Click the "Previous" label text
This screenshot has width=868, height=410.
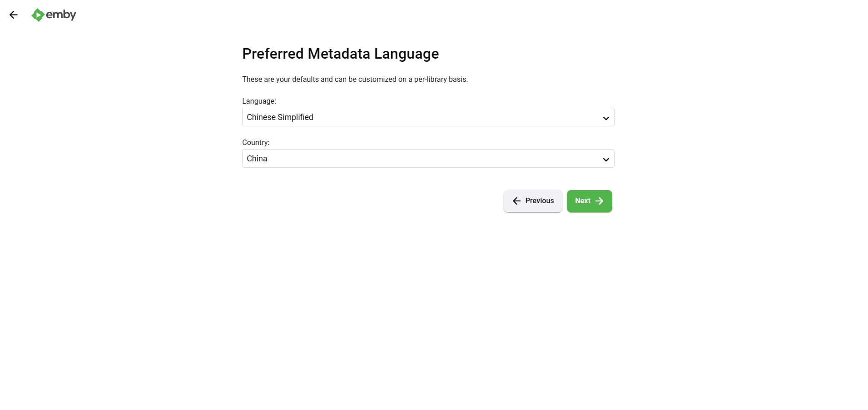(540, 201)
